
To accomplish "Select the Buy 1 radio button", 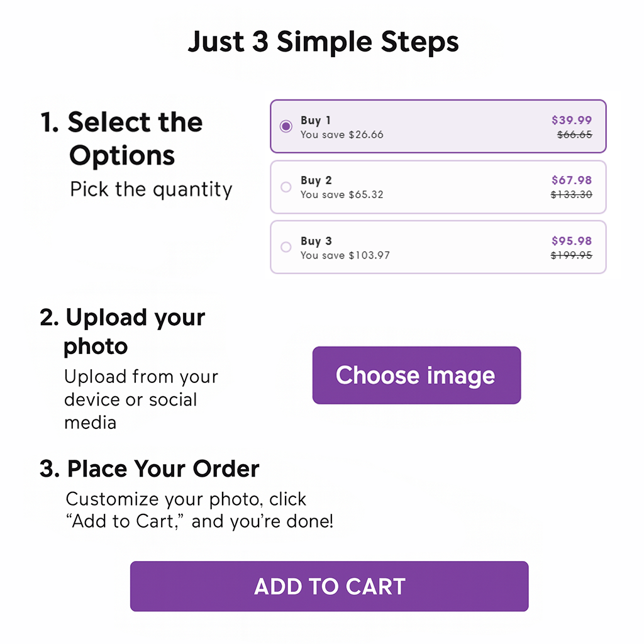I will pyautogui.click(x=286, y=126).
